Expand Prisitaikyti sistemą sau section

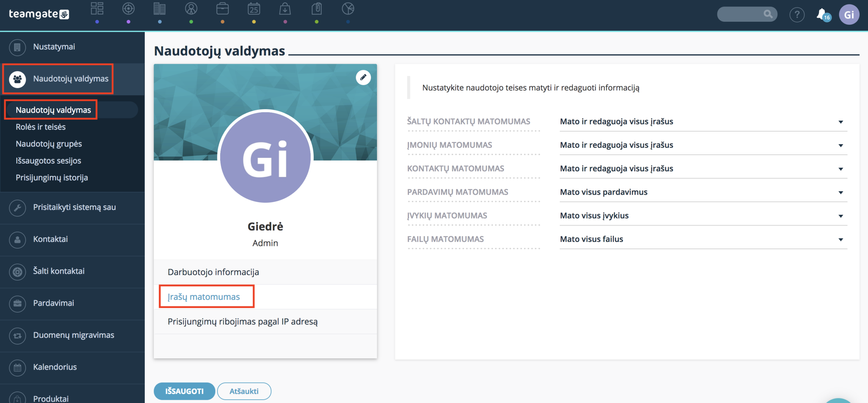coord(72,208)
